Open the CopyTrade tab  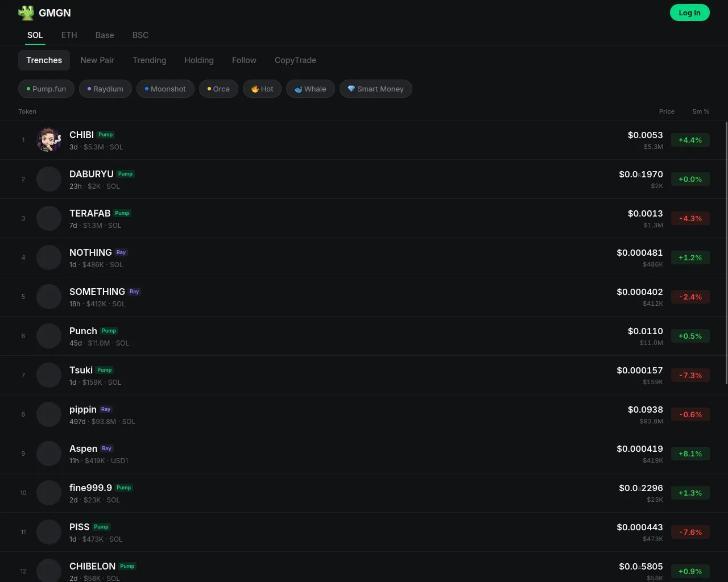(295, 60)
